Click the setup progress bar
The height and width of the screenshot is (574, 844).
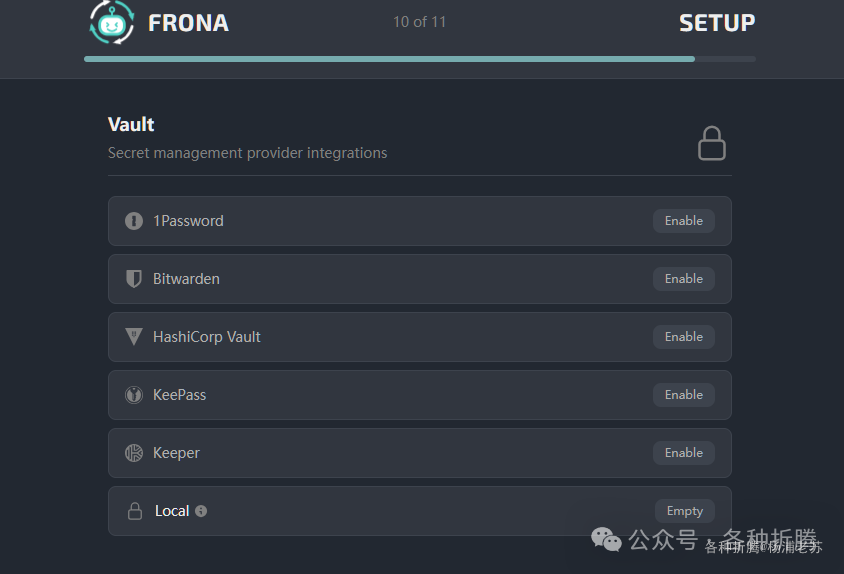tap(420, 59)
